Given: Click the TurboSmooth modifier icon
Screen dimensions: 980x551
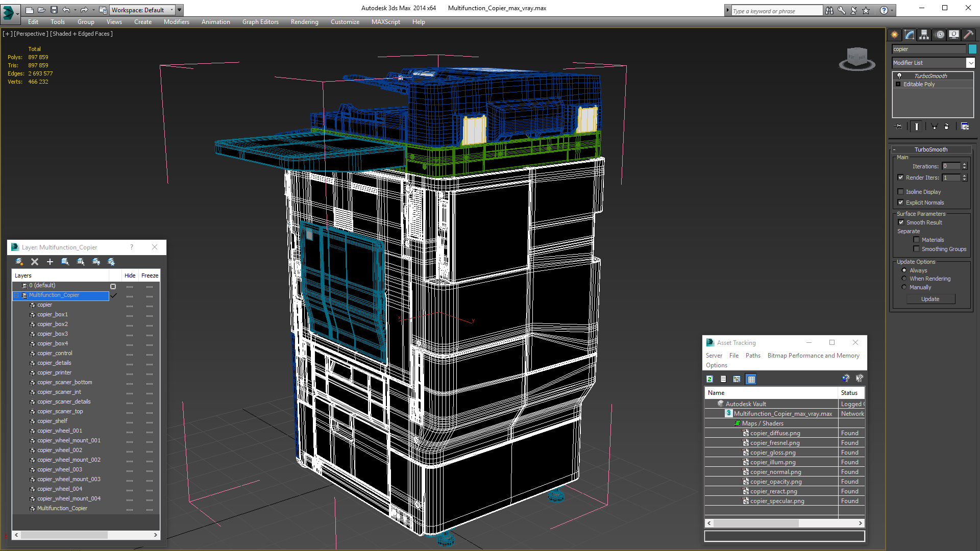Looking at the screenshot, I should point(899,76).
